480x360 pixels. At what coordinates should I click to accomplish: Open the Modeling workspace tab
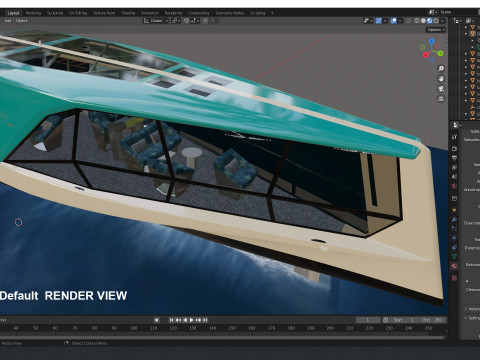tap(33, 13)
